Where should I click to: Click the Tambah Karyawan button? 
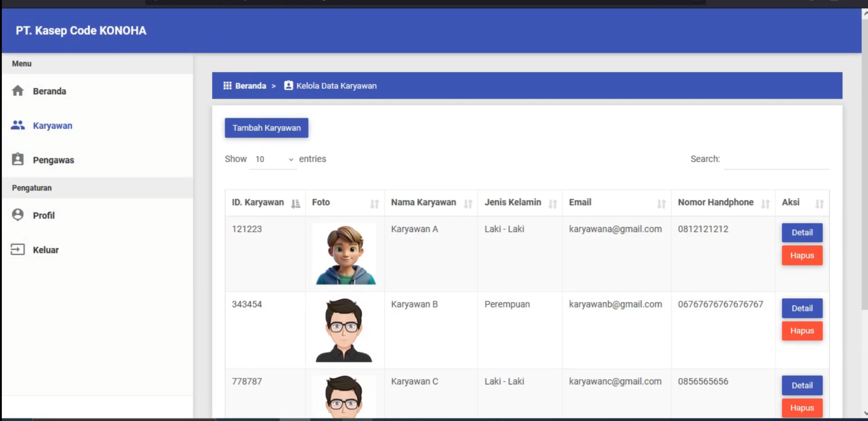point(267,128)
